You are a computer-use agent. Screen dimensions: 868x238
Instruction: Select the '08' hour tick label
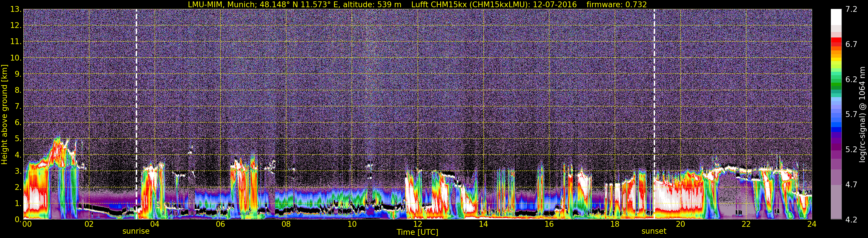[286, 224]
